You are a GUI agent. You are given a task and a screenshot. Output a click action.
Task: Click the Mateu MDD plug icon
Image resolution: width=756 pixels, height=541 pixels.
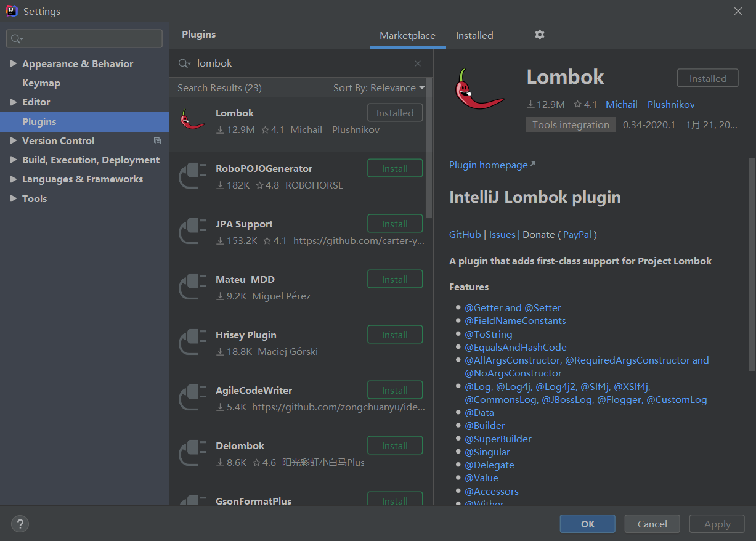point(192,286)
